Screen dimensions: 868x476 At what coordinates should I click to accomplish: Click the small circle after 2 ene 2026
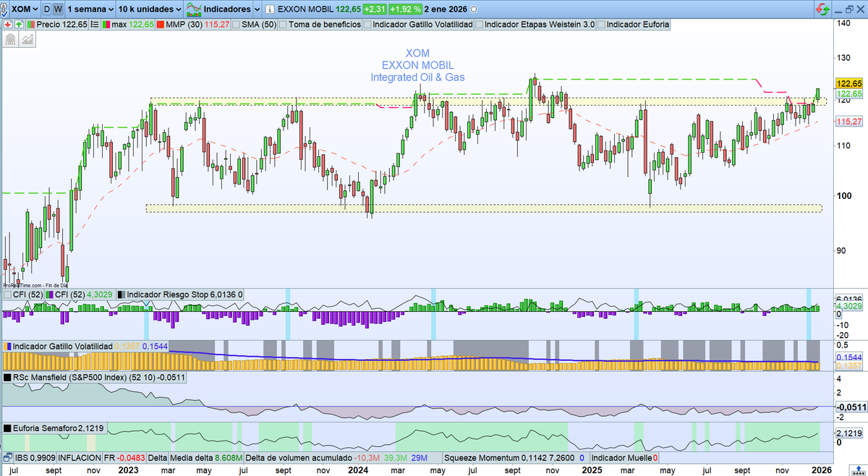click(474, 10)
